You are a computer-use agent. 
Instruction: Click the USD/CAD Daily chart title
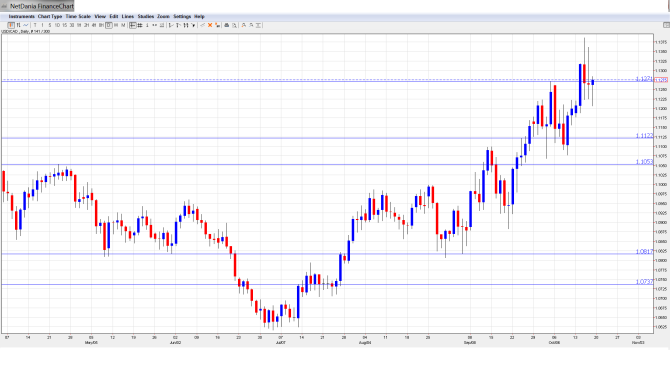pos(26,32)
